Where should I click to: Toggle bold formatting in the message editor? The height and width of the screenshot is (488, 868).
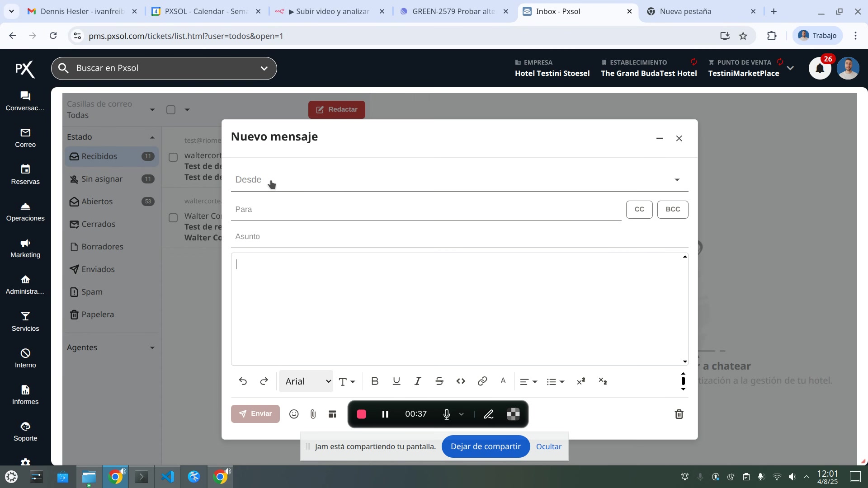tap(375, 381)
